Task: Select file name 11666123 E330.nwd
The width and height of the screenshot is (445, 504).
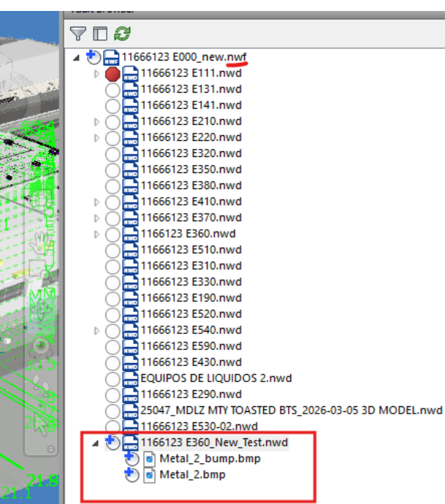Action: pos(191,282)
